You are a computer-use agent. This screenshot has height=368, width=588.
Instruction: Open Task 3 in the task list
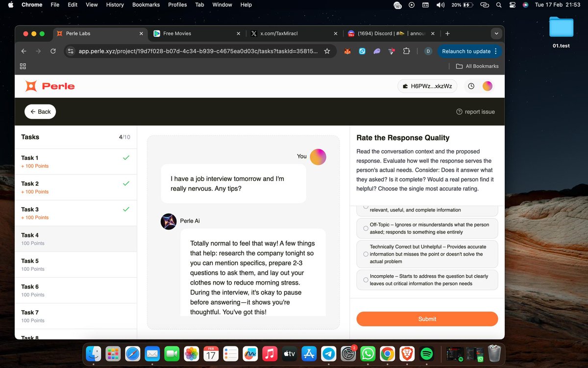point(76,213)
